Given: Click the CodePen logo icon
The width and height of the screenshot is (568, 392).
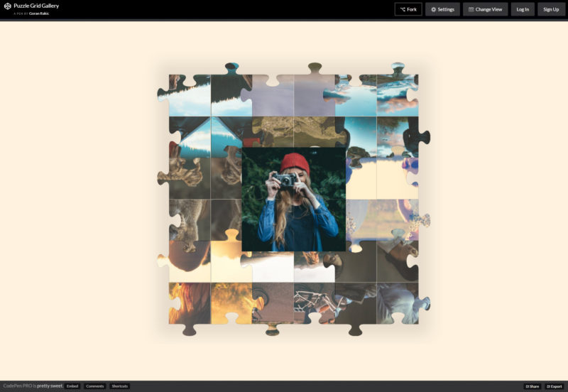Looking at the screenshot, I should pyautogui.click(x=7, y=9).
